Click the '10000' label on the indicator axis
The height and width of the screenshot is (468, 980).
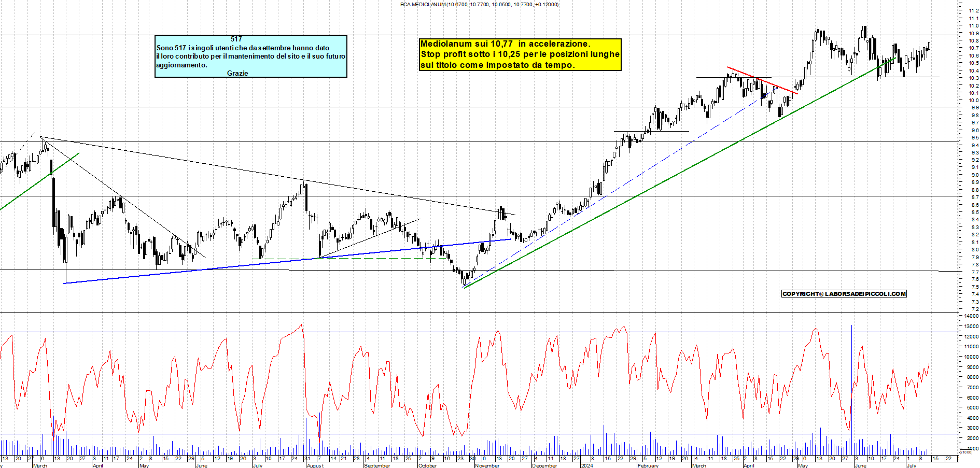pos(971,357)
